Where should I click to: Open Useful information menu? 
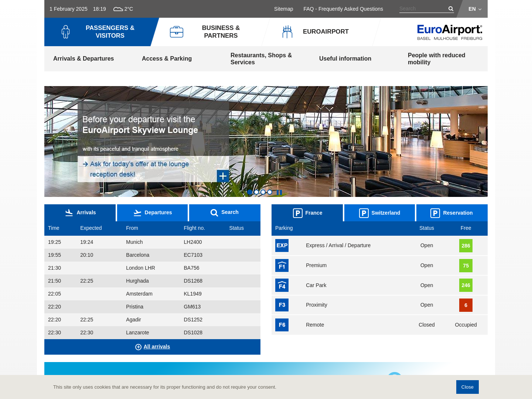pos(345,58)
